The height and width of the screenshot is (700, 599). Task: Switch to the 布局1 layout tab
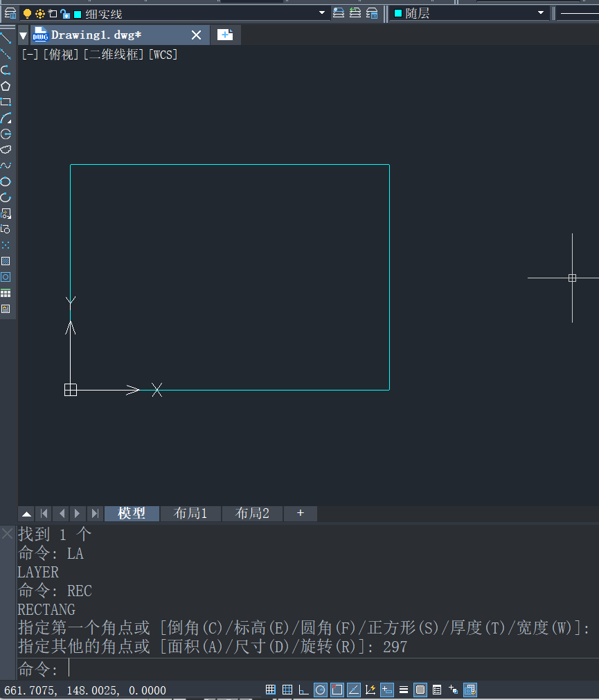190,513
